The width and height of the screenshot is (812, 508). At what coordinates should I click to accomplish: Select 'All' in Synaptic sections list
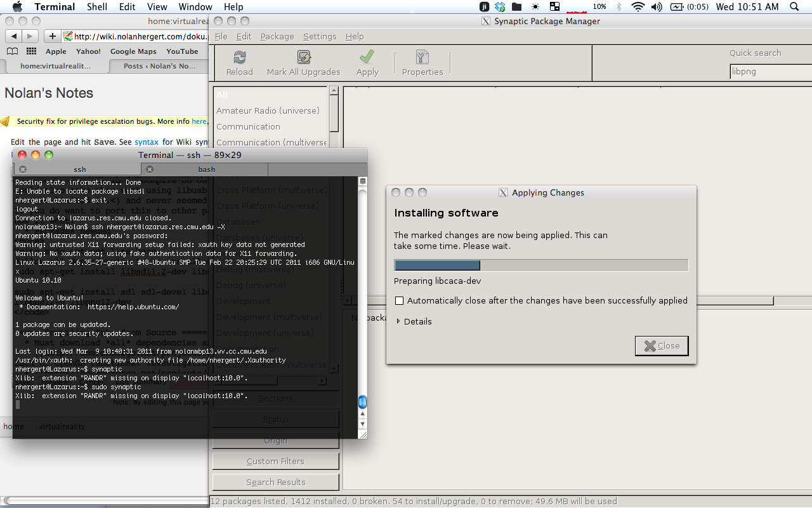point(271,95)
